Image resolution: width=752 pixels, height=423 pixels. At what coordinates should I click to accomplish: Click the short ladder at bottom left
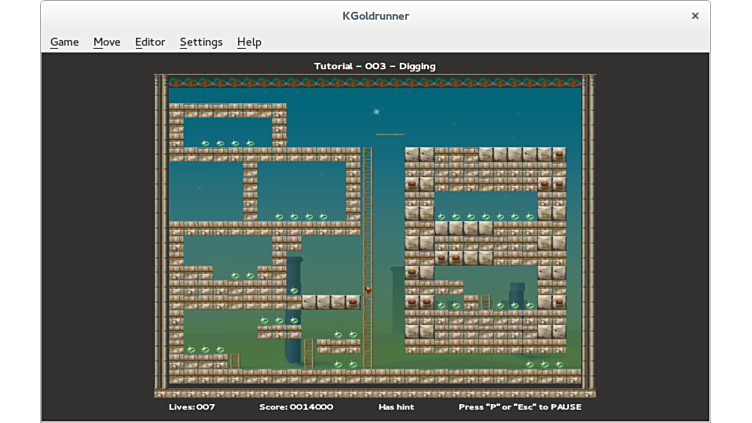(235, 360)
